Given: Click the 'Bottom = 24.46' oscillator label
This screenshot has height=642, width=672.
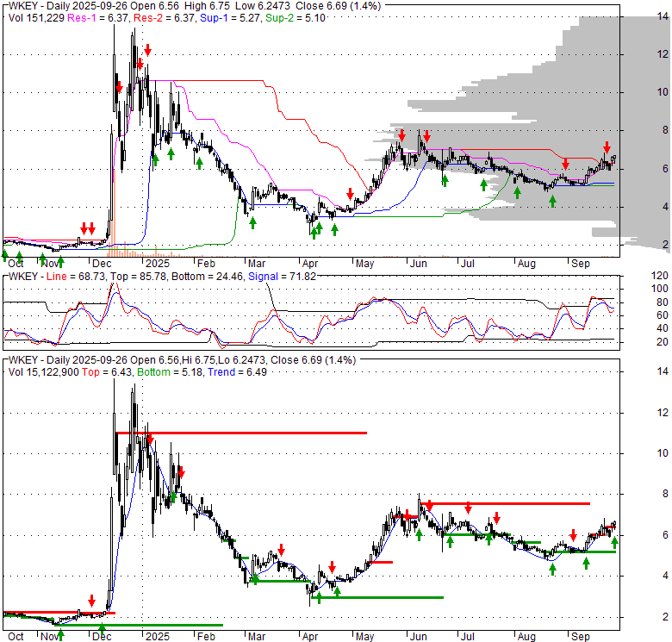Looking at the screenshot, I should (208, 277).
